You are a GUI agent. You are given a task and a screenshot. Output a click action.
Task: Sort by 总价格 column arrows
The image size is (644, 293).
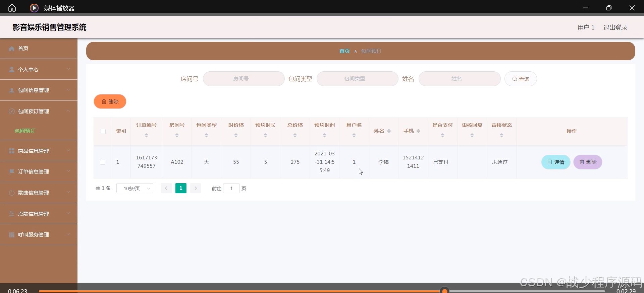coord(295,135)
